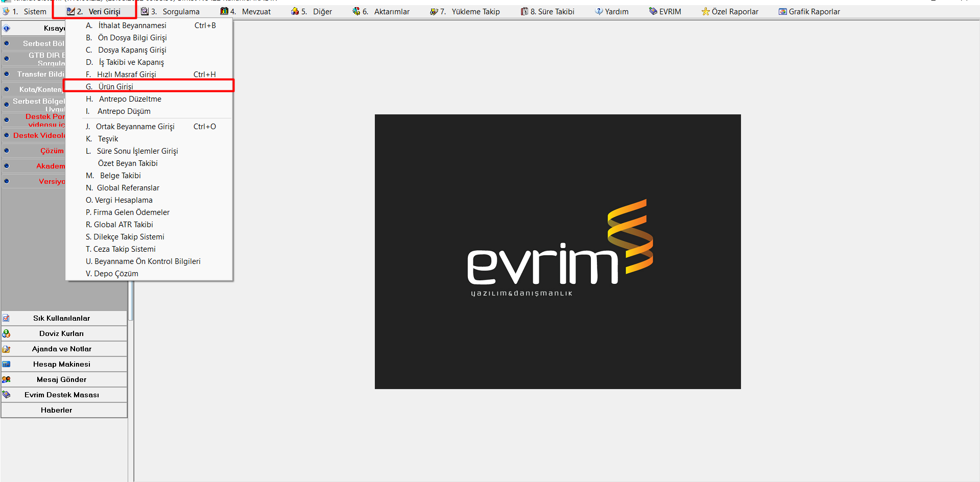Open Haberler panel
The image size is (980, 482).
tap(64, 410)
